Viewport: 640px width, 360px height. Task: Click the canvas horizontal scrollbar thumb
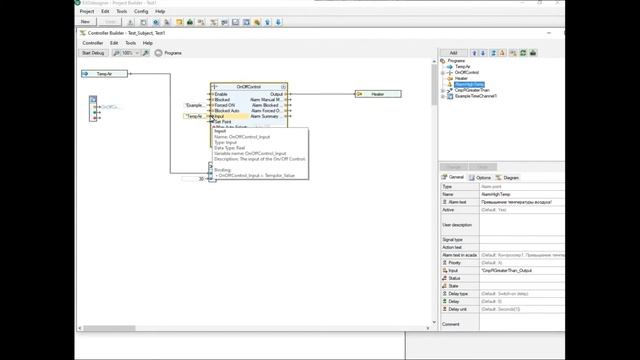[x=109, y=328]
